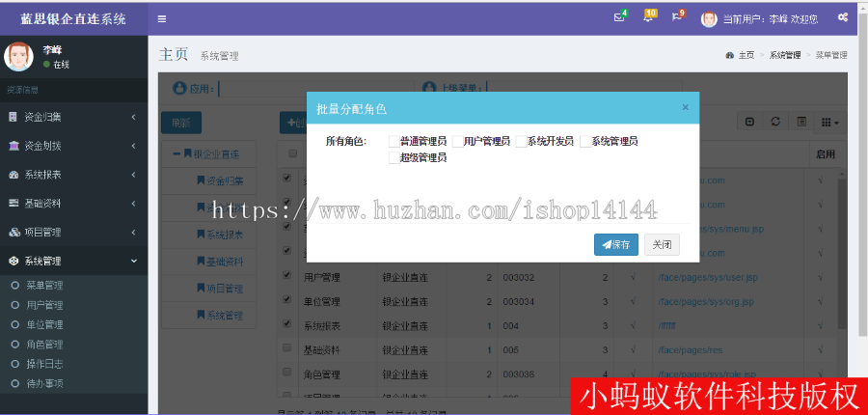868x415 pixels.
Task: Click the 003032 code cell
Action: [518, 278]
